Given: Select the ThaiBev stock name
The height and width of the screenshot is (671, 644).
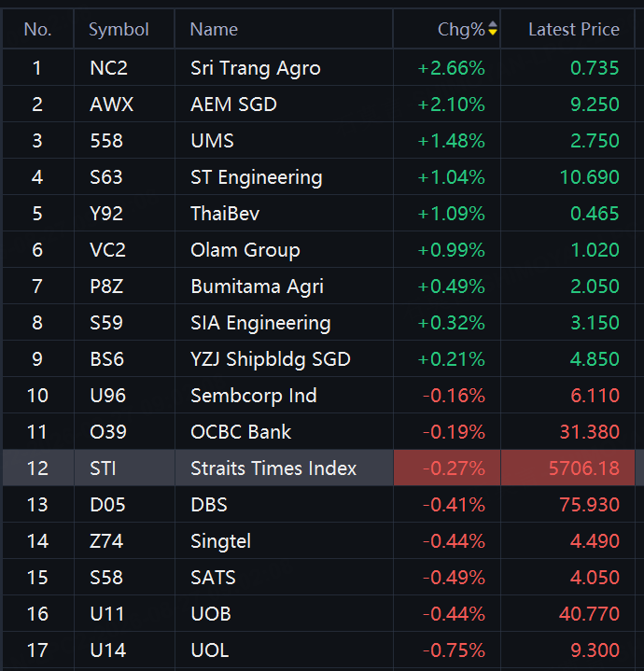Looking at the screenshot, I should pyautogui.click(x=225, y=214).
